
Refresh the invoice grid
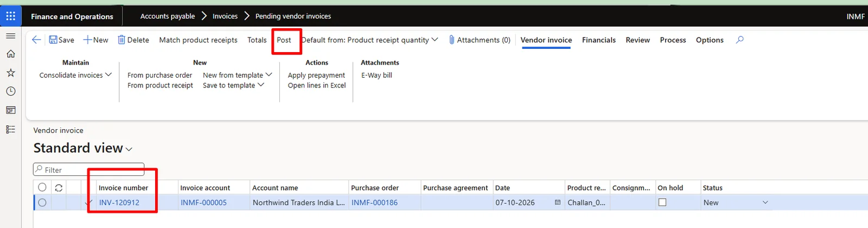point(59,188)
